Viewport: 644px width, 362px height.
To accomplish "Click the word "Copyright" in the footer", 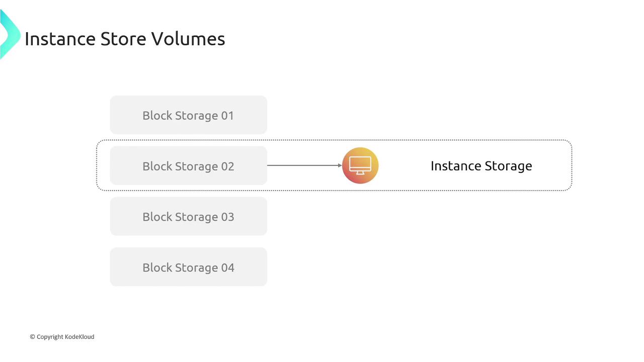I will click(x=50, y=337).
